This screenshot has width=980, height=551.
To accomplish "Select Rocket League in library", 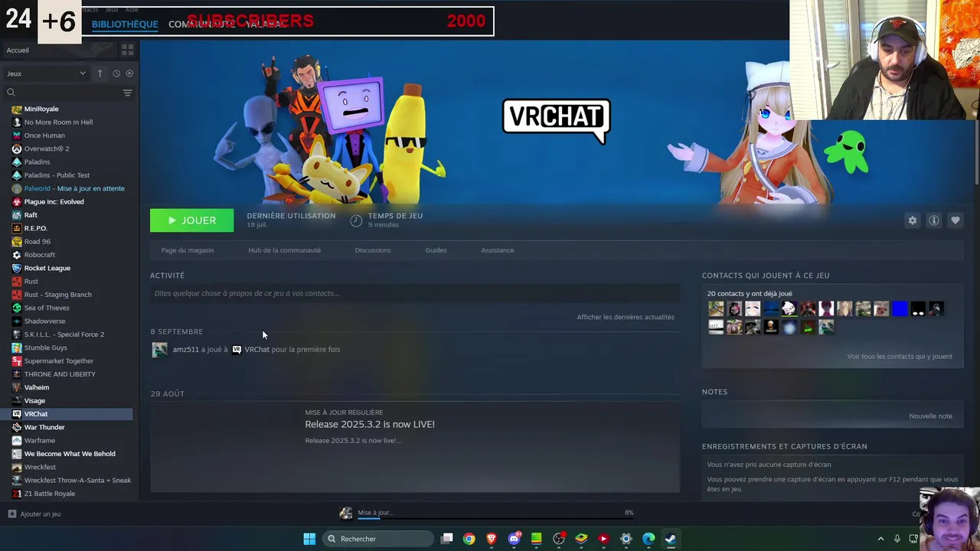I will (x=47, y=268).
